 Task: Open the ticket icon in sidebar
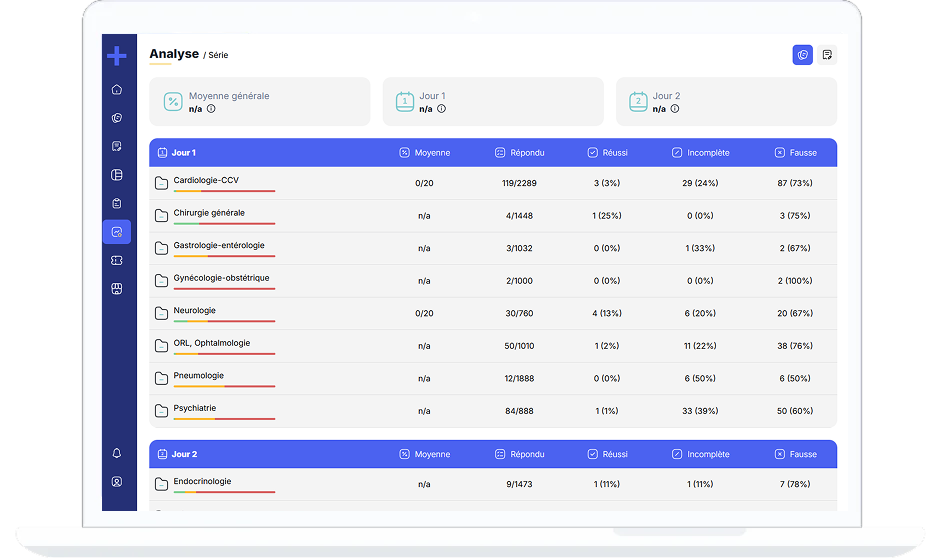[x=117, y=260]
